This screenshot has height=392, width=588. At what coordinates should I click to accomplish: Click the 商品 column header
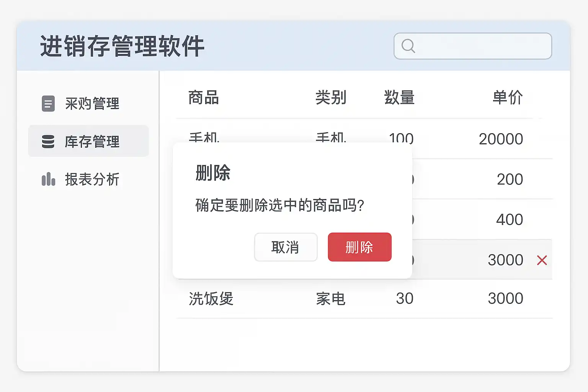pos(203,98)
